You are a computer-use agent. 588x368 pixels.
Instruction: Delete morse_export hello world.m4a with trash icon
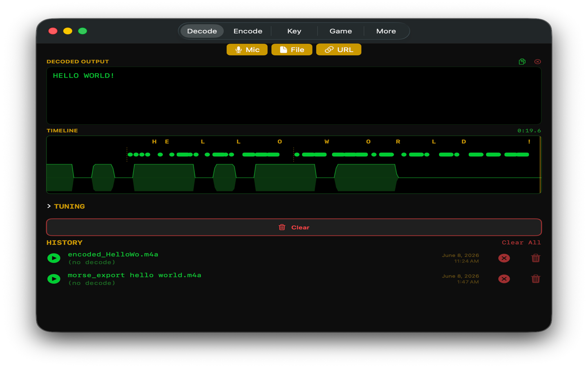pos(536,279)
